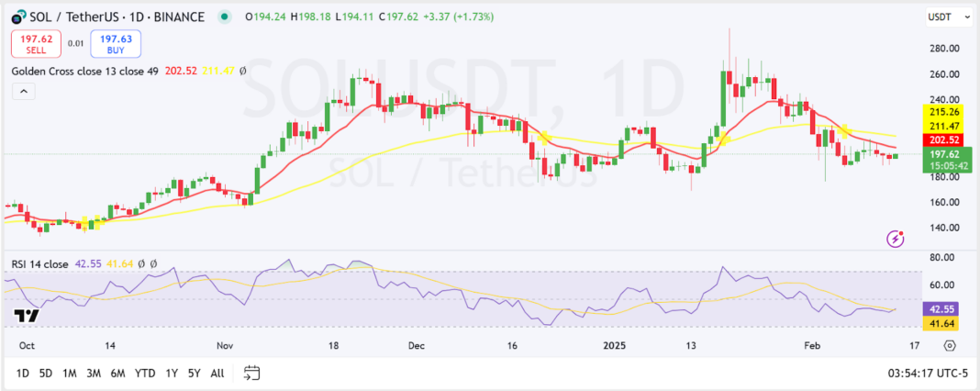The image size is (980, 391).
Task: Click the Dec label on time axis
Action: click(x=416, y=345)
